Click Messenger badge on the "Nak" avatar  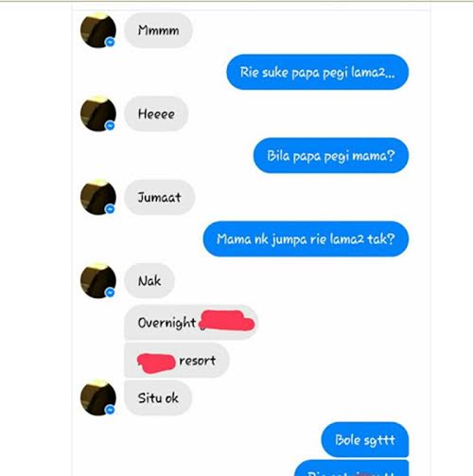click(x=110, y=292)
